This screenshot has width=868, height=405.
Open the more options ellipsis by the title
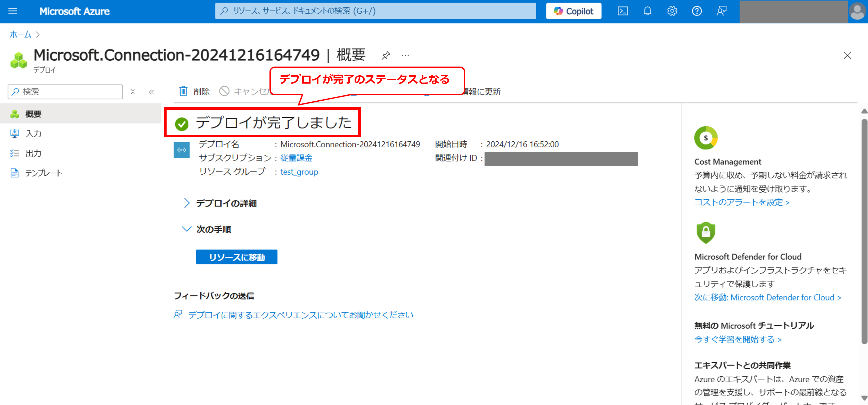pyautogui.click(x=405, y=55)
